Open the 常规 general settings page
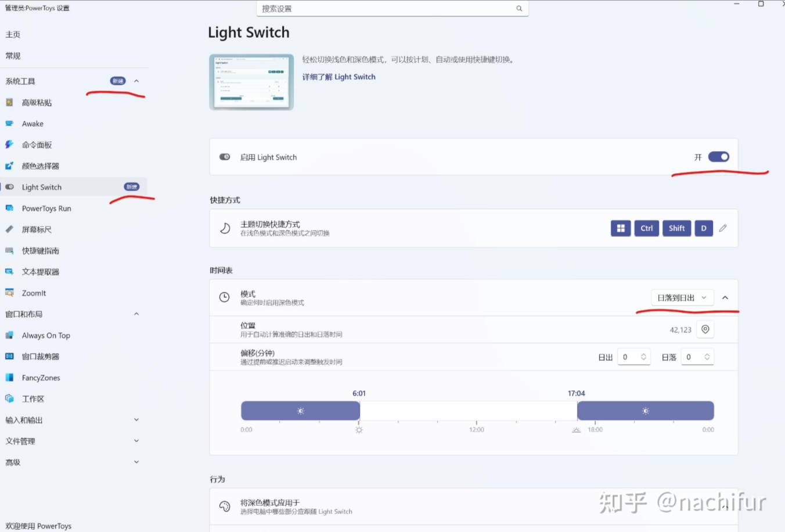 pyautogui.click(x=13, y=56)
